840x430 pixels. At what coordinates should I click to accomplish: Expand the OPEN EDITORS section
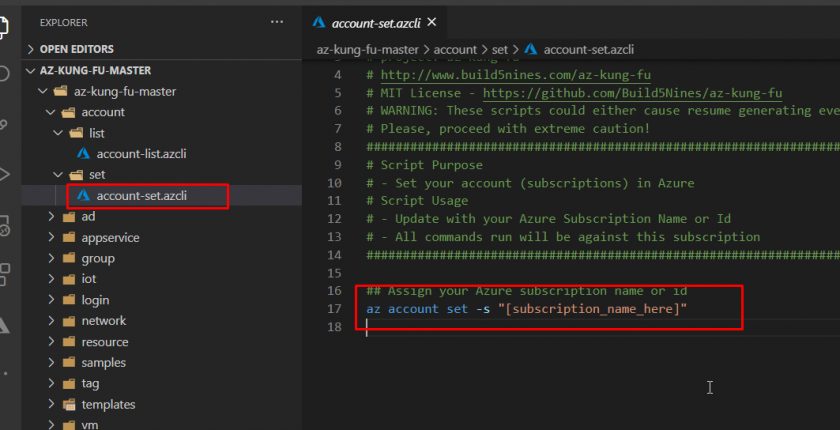click(x=77, y=49)
